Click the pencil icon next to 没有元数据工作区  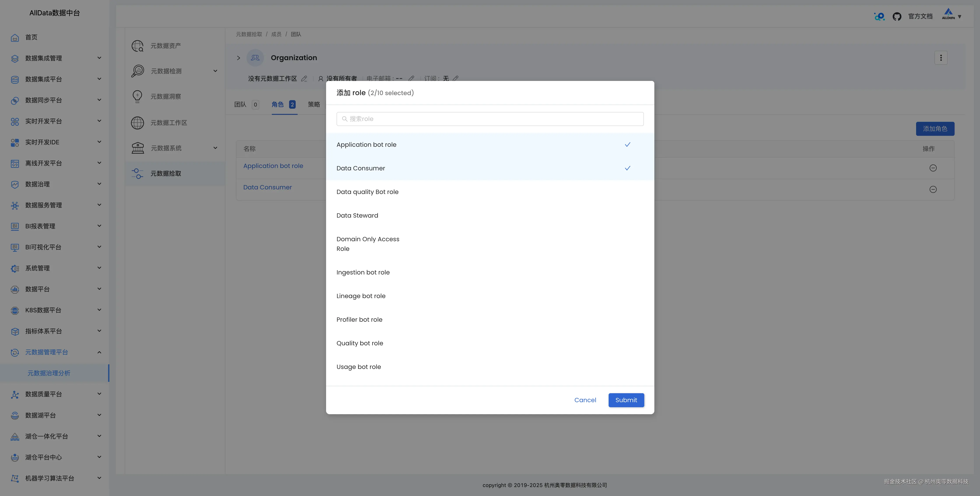coord(304,79)
